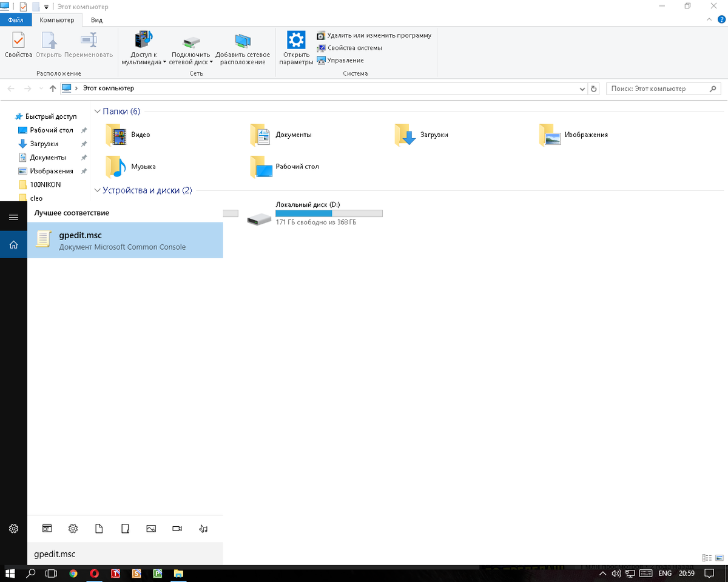Open the Видео folder
728x582 pixels.
click(x=128, y=135)
